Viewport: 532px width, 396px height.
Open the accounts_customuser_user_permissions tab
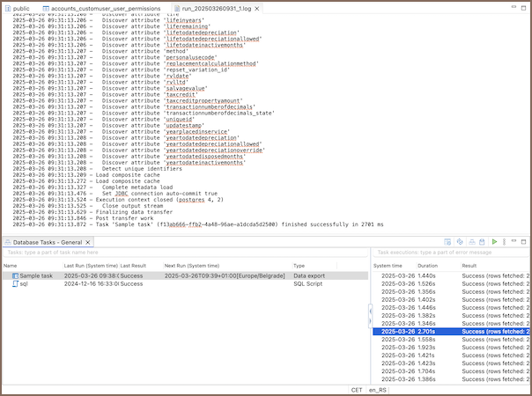click(x=106, y=7)
